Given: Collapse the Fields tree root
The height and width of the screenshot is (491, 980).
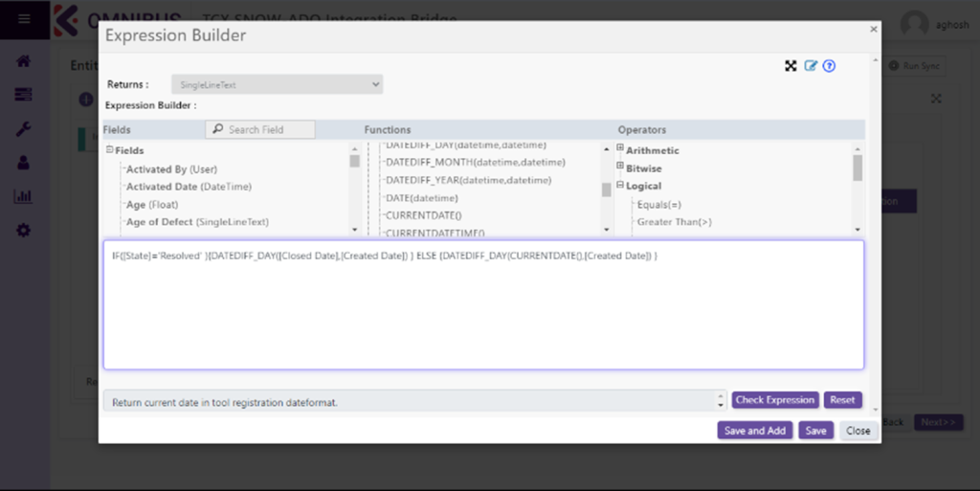Looking at the screenshot, I should [x=110, y=150].
